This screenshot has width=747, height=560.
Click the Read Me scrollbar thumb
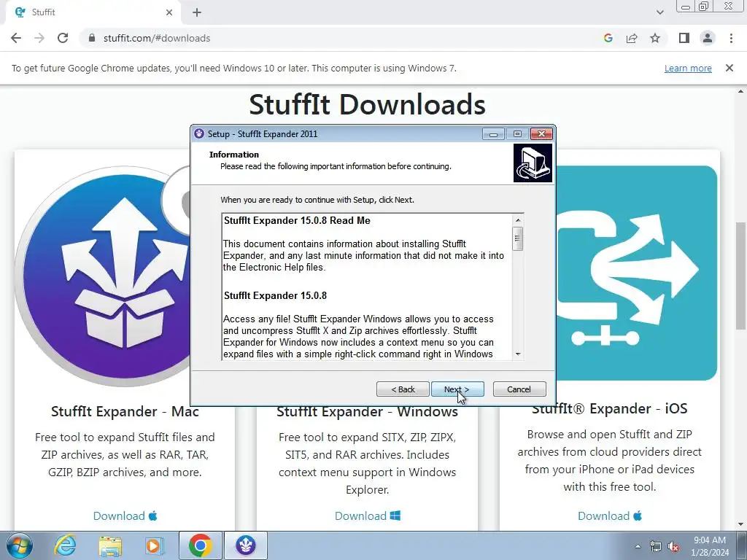tap(517, 239)
